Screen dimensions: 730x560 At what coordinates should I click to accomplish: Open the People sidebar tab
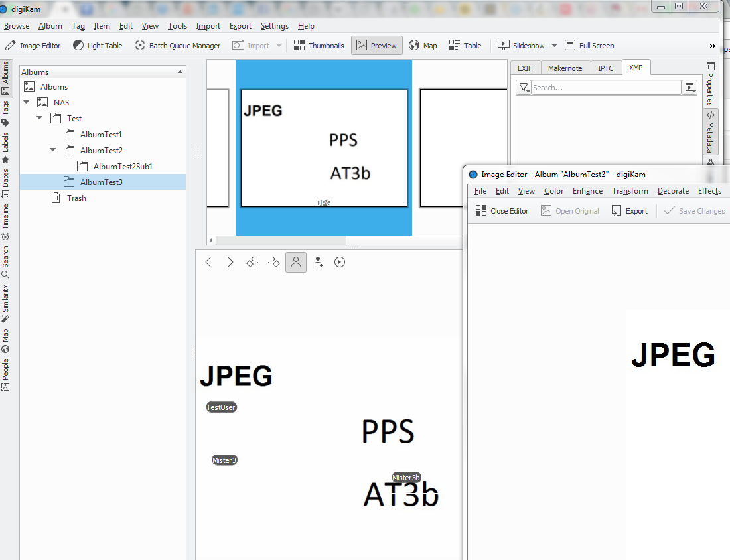(x=5, y=374)
